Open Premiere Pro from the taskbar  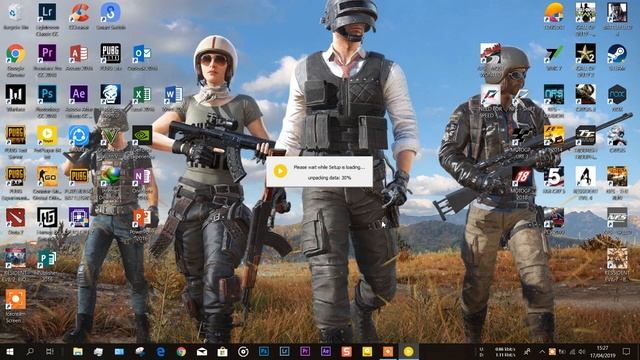click(x=305, y=351)
